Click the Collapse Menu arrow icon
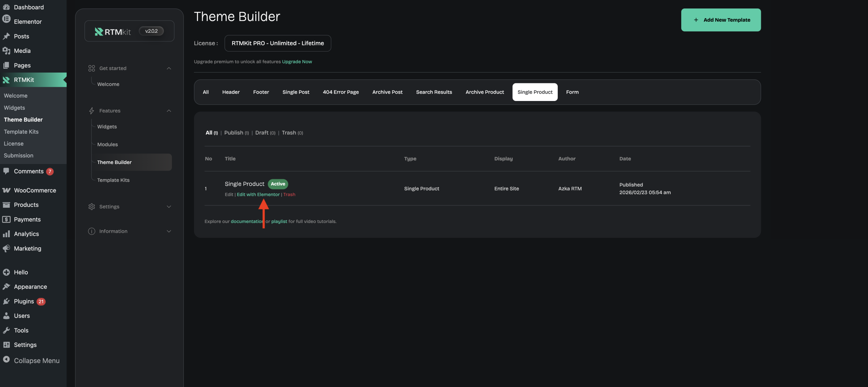Viewport: 868px width, 387px height. [6, 359]
